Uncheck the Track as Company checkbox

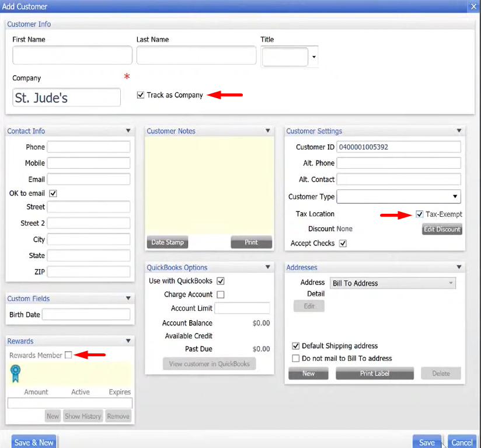click(x=139, y=95)
